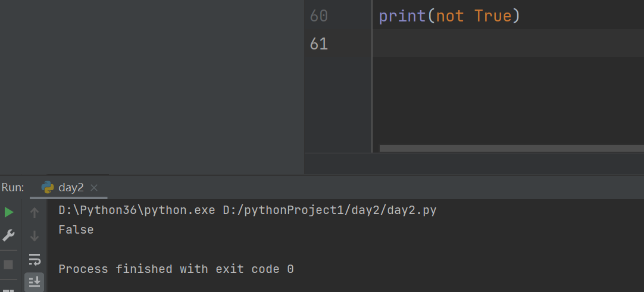Click the up arrow in Run toolbar

click(x=35, y=212)
